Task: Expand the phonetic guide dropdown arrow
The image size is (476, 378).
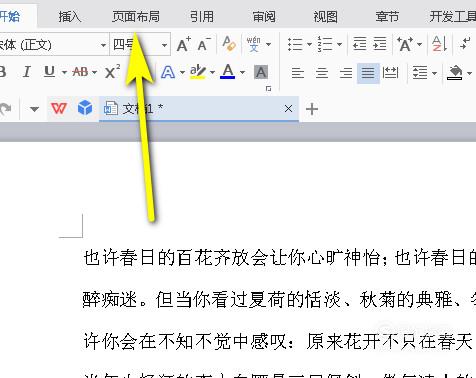Action: click(x=268, y=44)
